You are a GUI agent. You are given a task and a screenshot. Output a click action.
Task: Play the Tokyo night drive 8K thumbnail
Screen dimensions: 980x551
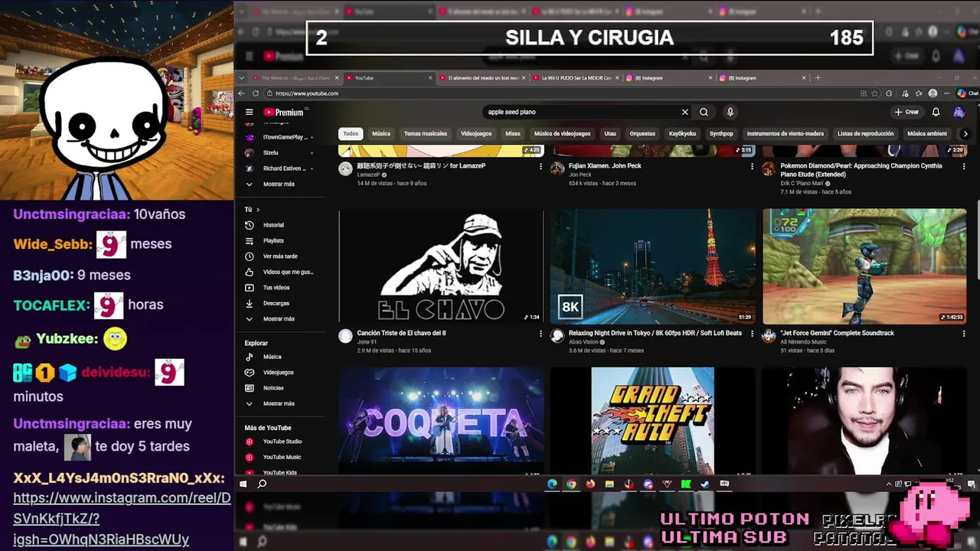[x=652, y=266]
